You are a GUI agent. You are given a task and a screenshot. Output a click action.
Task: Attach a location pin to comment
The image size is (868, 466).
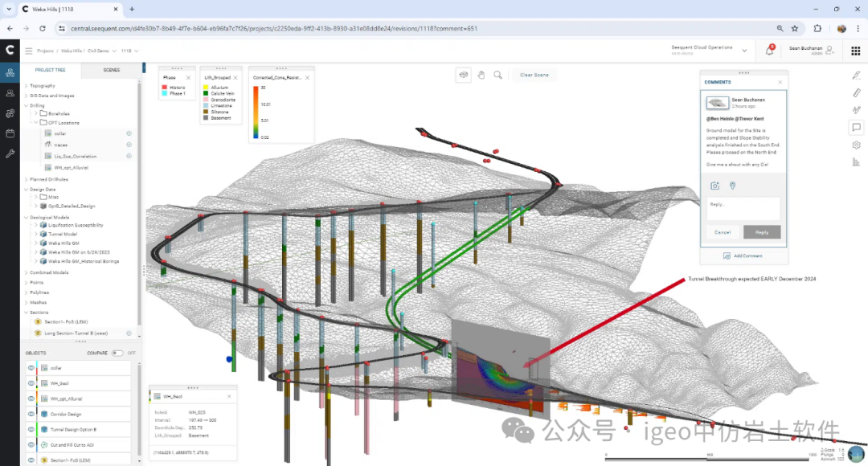pos(732,186)
